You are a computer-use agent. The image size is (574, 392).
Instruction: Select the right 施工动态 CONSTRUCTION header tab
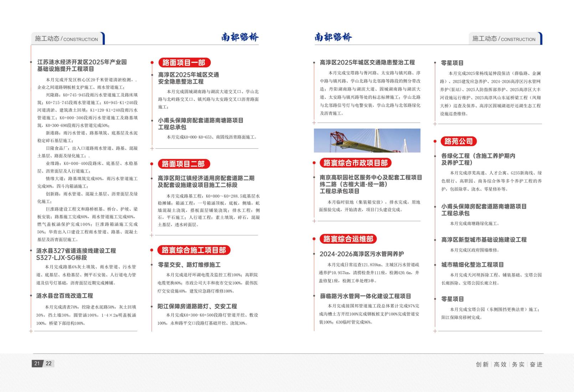tap(505, 38)
